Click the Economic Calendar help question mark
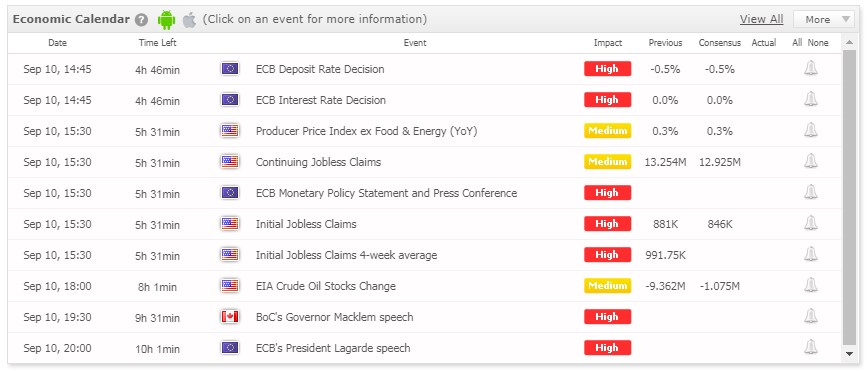Image resolution: width=867 pixels, height=371 pixels. click(142, 20)
